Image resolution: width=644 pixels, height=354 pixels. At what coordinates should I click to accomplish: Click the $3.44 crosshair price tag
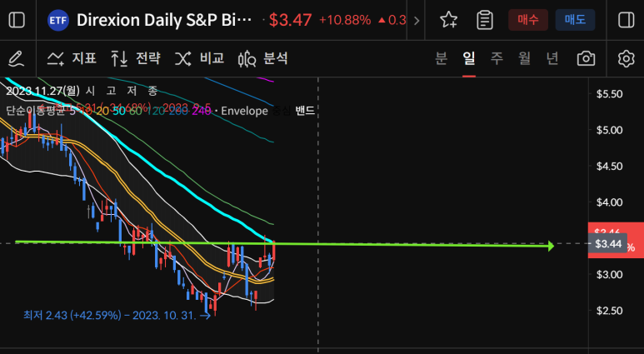pos(608,244)
